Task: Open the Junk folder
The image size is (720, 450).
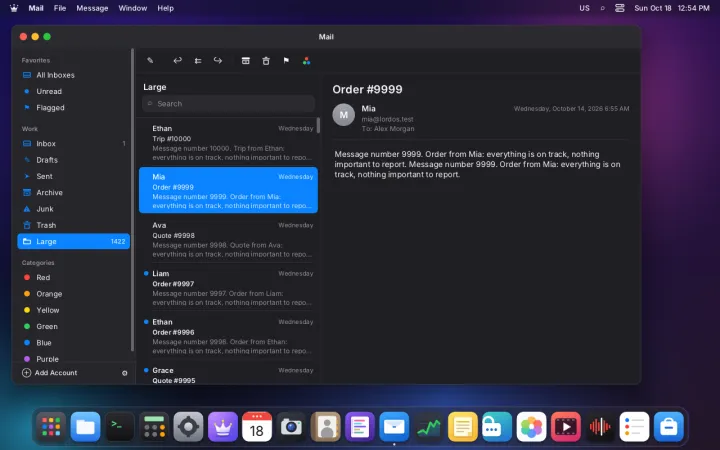Action: coord(73,208)
